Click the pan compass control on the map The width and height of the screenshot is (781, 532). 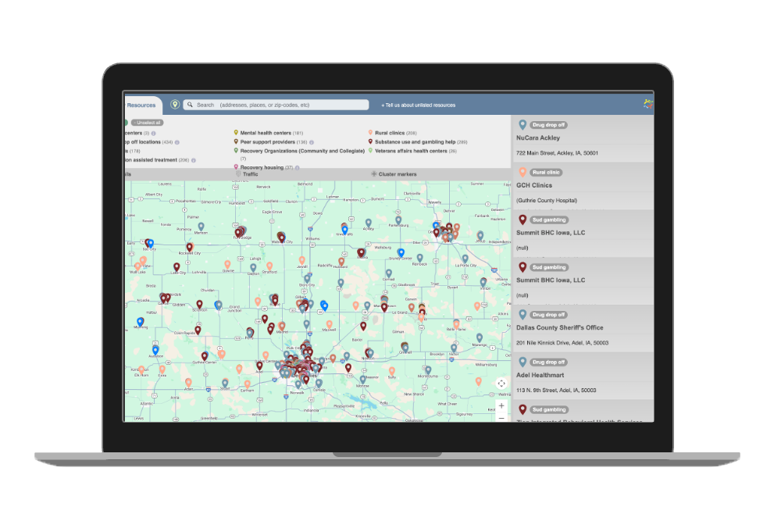tap(501, 384)
